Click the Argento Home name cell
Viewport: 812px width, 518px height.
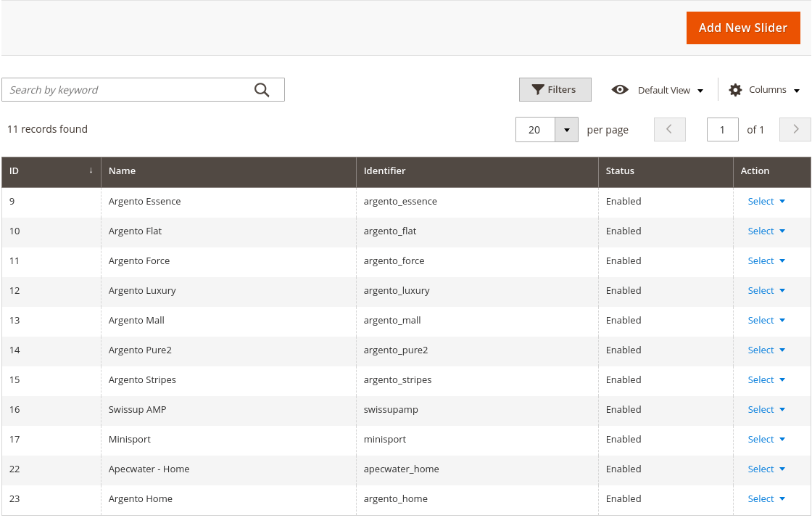(x=229, y=499)
